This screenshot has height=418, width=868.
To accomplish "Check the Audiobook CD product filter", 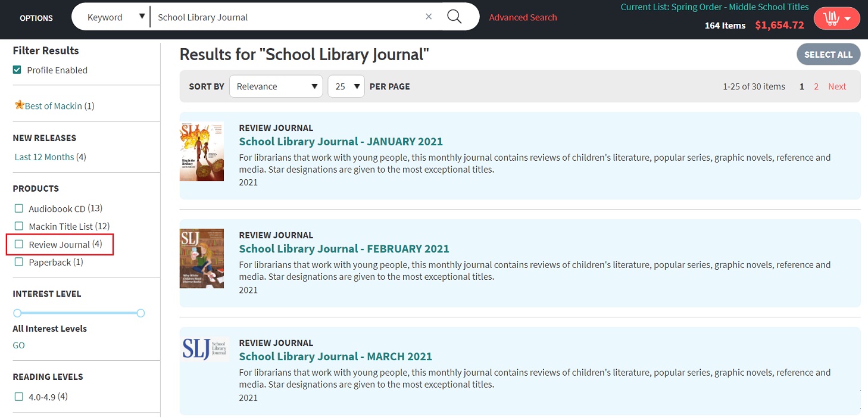I will [x=19, y=208].
